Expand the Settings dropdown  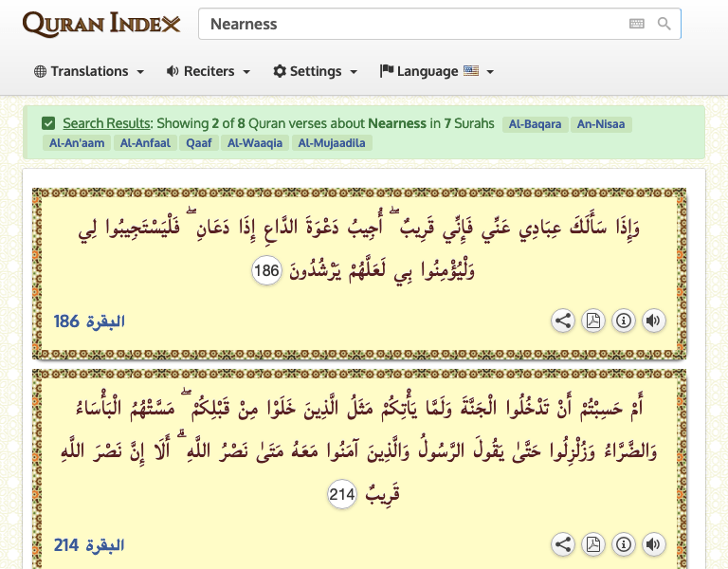click(315, 71)
